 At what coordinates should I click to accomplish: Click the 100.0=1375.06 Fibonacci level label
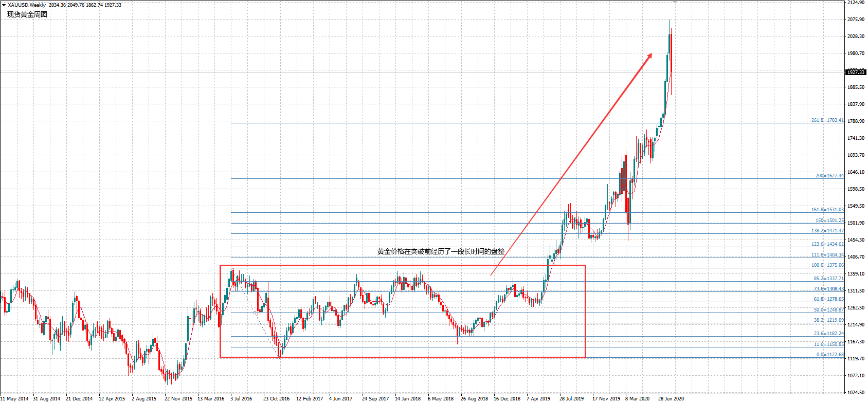(827, 265)
